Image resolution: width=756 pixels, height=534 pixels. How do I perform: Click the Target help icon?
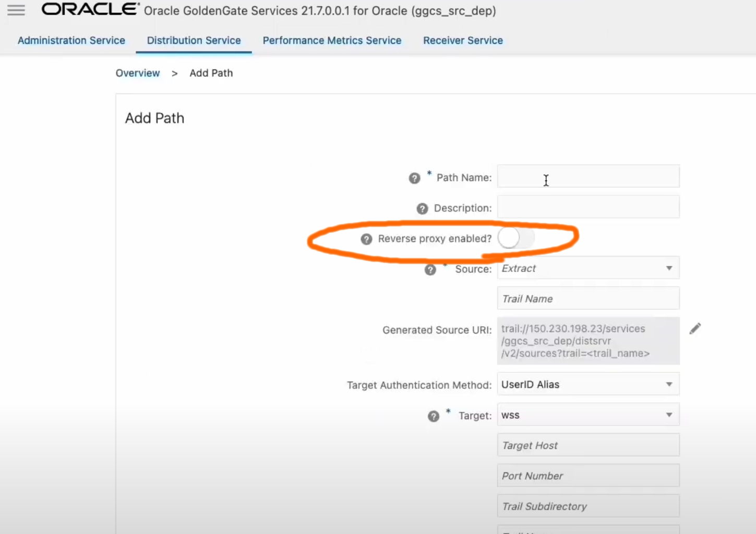coord(434,417)
